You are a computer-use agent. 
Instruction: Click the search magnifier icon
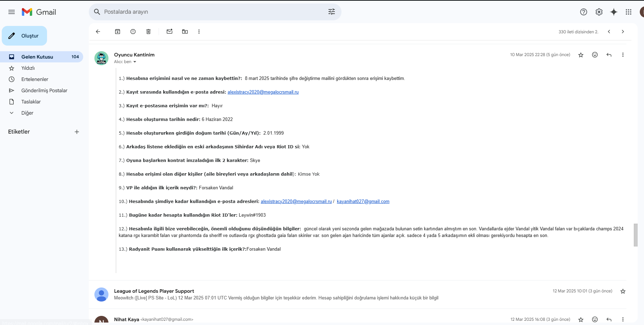pos(97,12)
